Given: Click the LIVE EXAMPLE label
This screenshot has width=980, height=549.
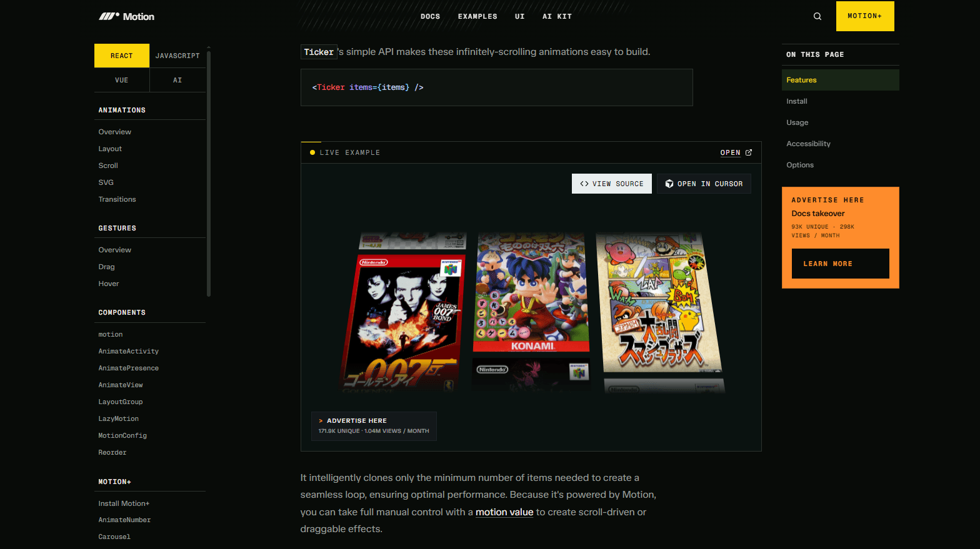Looking at the screenshot, I should [x=350, y=152].
